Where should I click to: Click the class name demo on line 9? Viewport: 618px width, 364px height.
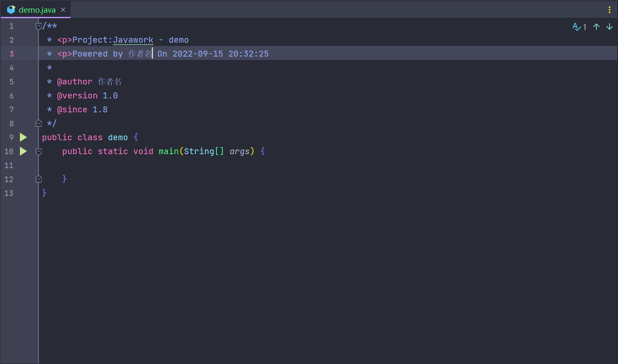coord(118,138)
